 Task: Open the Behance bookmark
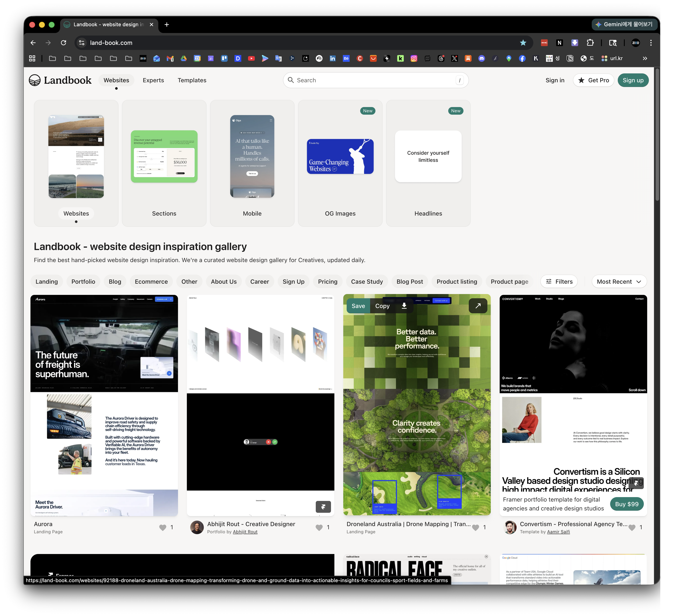346,59
